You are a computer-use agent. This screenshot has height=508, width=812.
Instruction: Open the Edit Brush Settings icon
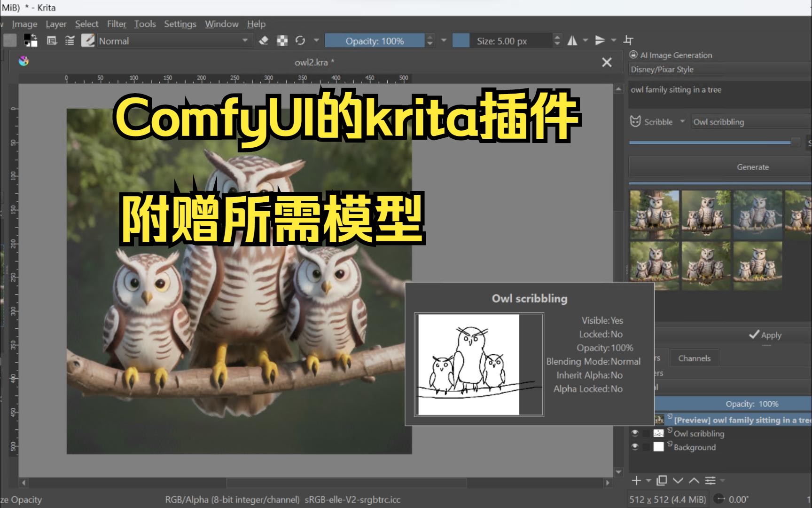pyautogui.click(x=88, y=40)
